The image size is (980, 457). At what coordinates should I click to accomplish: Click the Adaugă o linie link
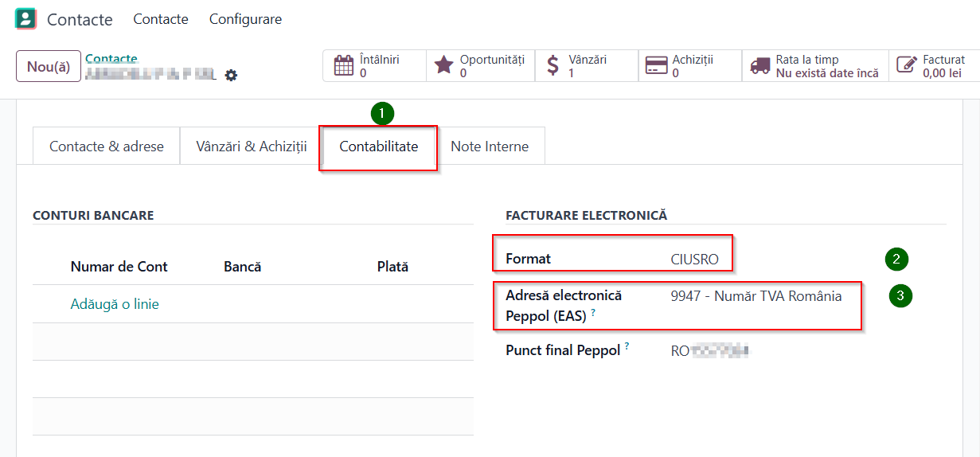pos(115,304)
